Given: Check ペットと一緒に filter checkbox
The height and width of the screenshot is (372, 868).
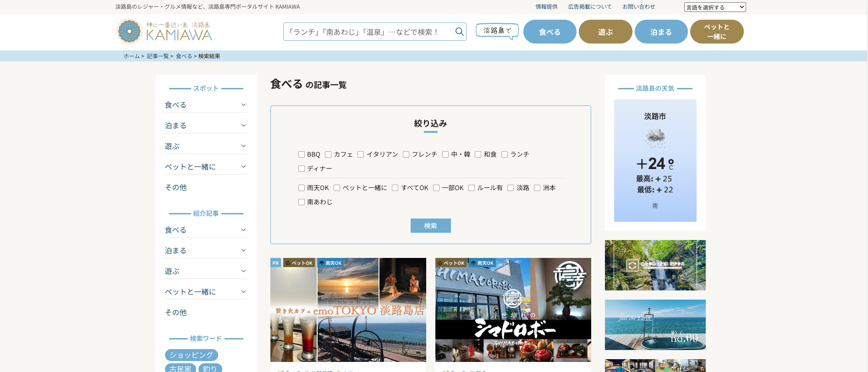Looking at the screenshot, I should [x=337, y=188].
